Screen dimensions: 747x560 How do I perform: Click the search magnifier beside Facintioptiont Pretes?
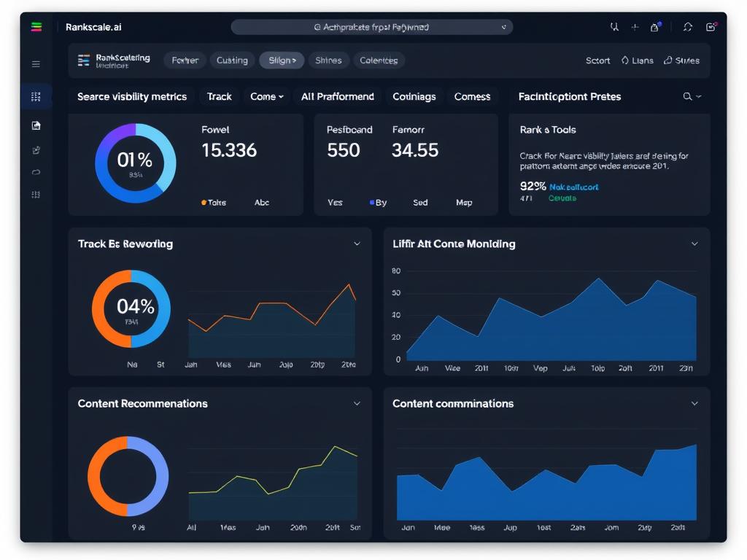coord(687,96)
